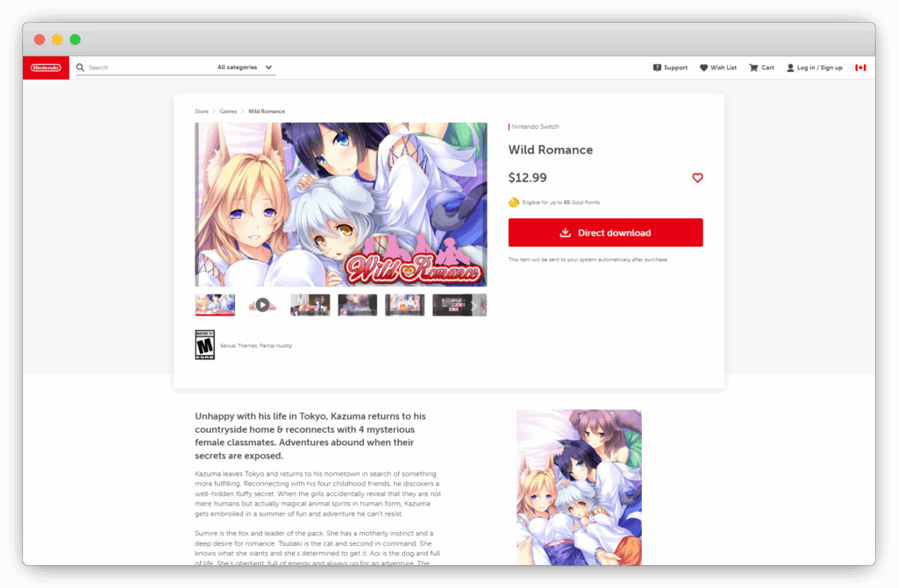Click the Gold Points coin icon
This screenshot has height=588, width=898.
click(514, 202)
